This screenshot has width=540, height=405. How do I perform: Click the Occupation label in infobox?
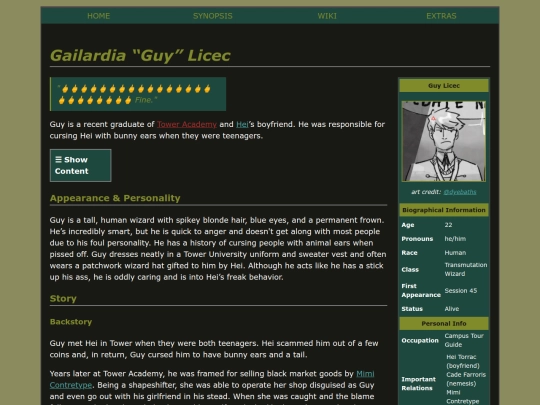click(420, 340)
